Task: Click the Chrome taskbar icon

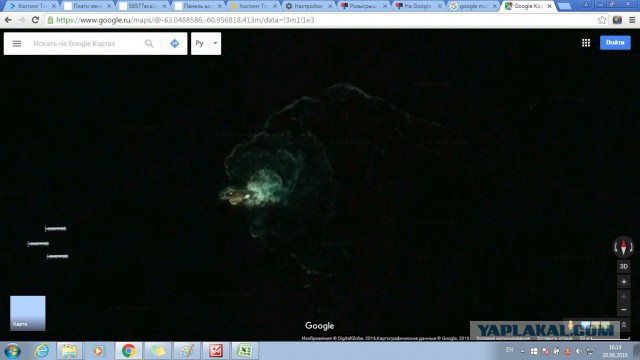Action: (x=129, y=351)
